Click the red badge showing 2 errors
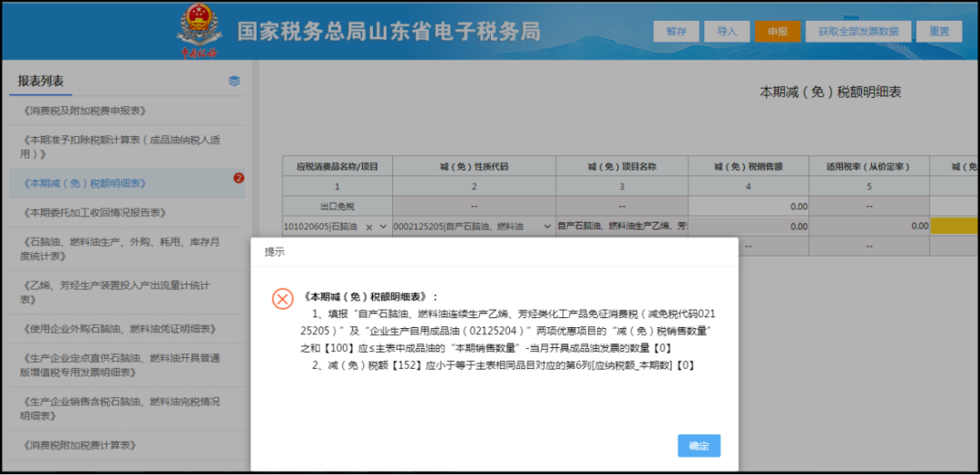 coord(238,179)
